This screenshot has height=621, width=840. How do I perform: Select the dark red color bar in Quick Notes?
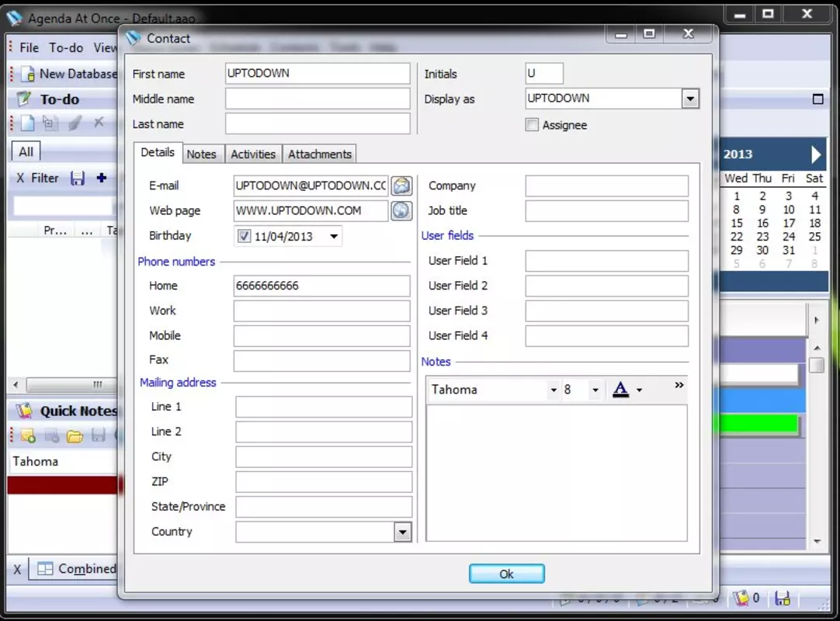[63, 485]
